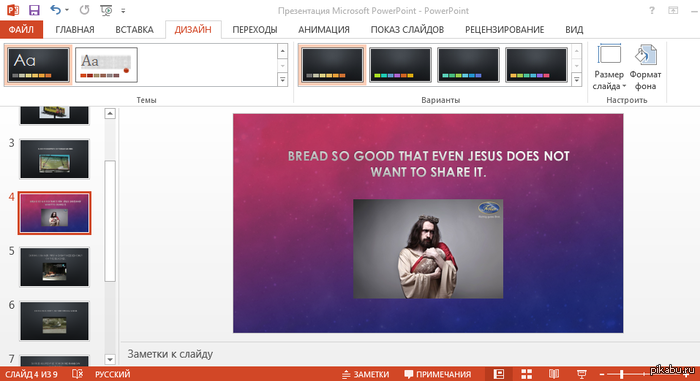The height and width of the screenshot is (381, 700).
Task: Select the Jesus holding bread picture
Action: click(428, 249)
